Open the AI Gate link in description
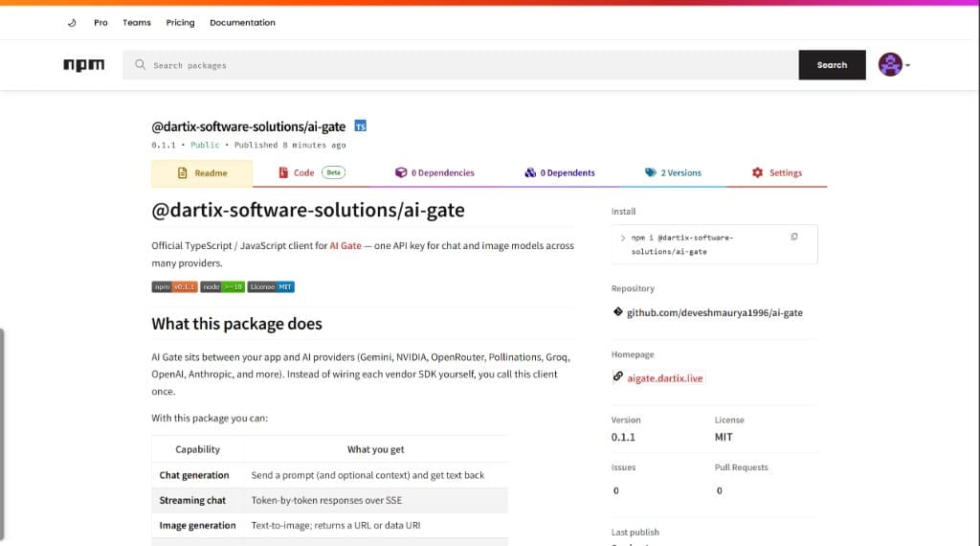980x546 pixels. (x=345, y=246)
